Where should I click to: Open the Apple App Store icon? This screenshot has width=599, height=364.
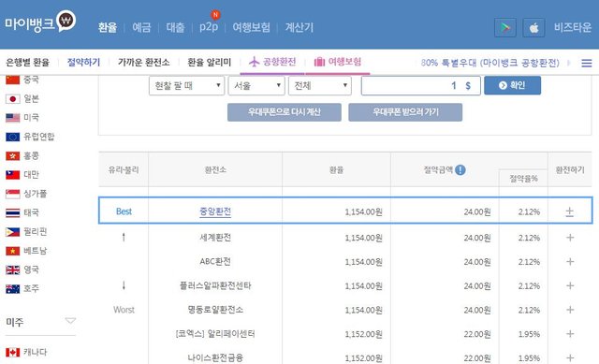tap(533, 27)
